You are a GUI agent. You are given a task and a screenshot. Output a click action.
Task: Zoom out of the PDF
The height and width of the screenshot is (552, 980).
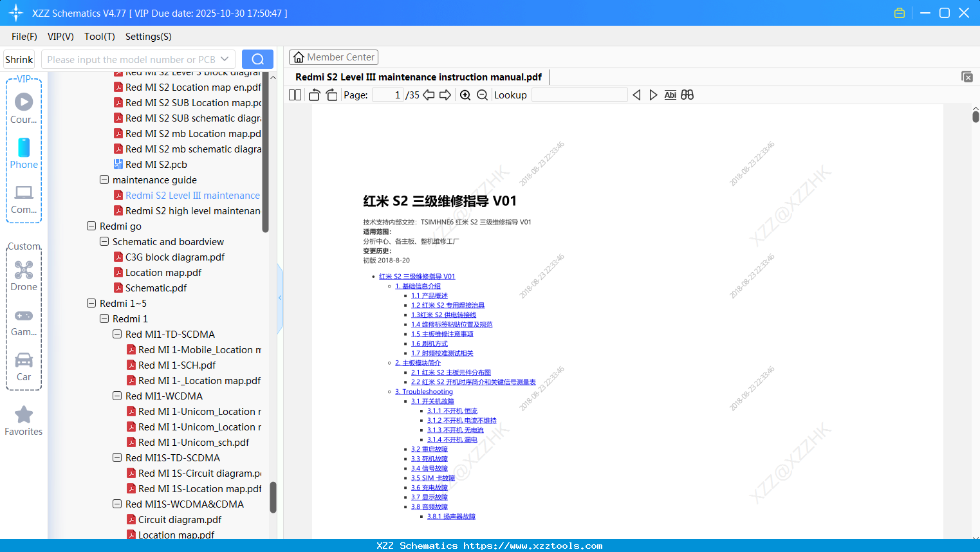tap(482, 95)
